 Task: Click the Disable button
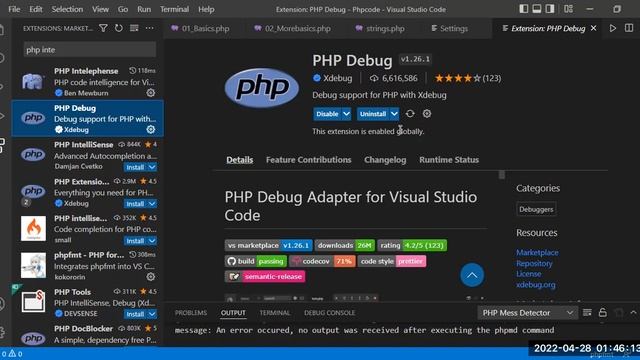point(327,114)
